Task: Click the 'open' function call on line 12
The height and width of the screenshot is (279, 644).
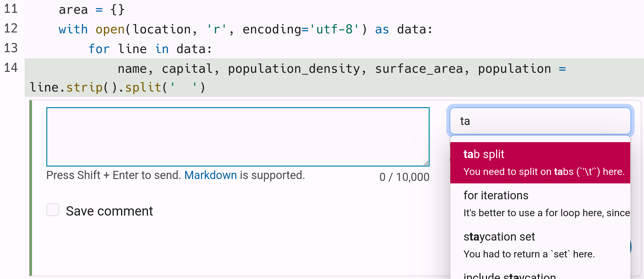Action: pos(110,29)
